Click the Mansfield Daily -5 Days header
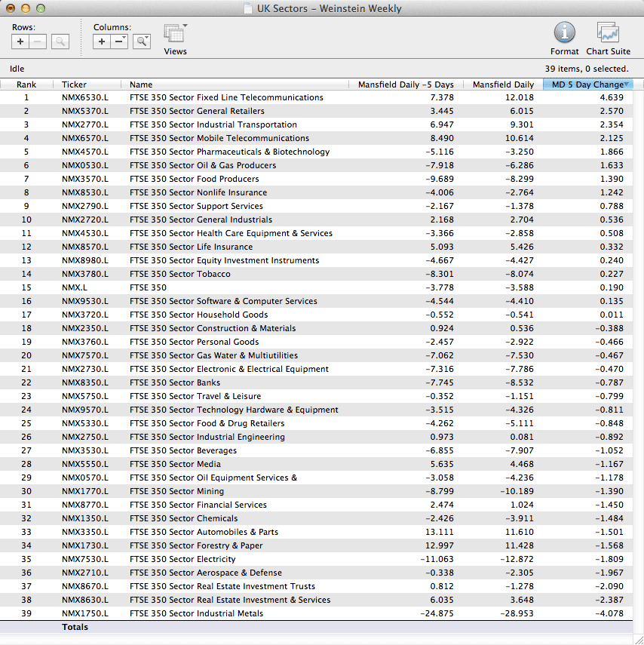Screen dimensions: 644x645 406,84
